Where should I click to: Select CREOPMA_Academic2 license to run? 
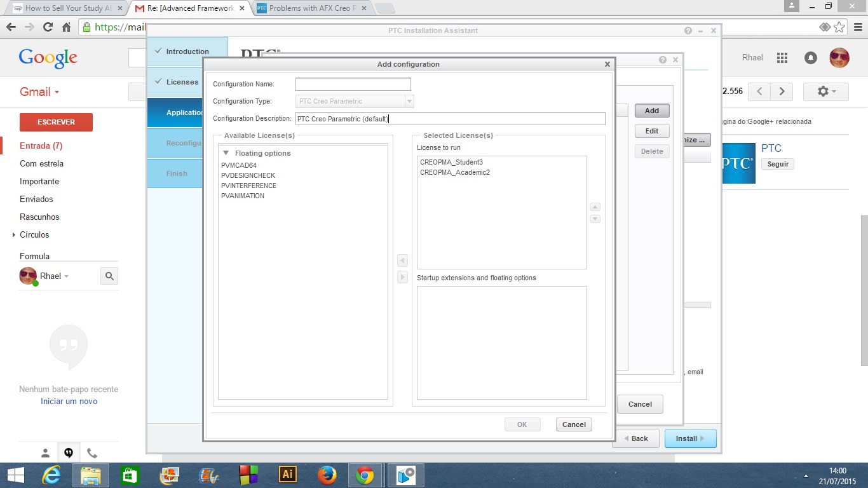point(455,172)
